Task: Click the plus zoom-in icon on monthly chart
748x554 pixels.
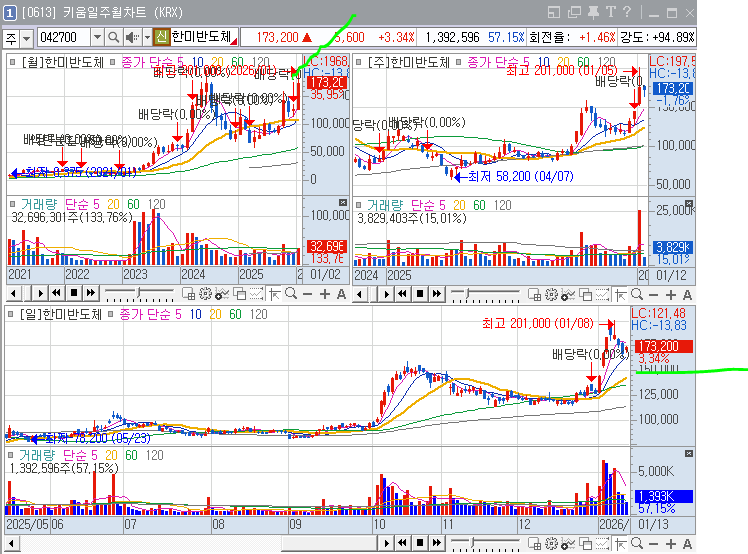Action: 324,294
